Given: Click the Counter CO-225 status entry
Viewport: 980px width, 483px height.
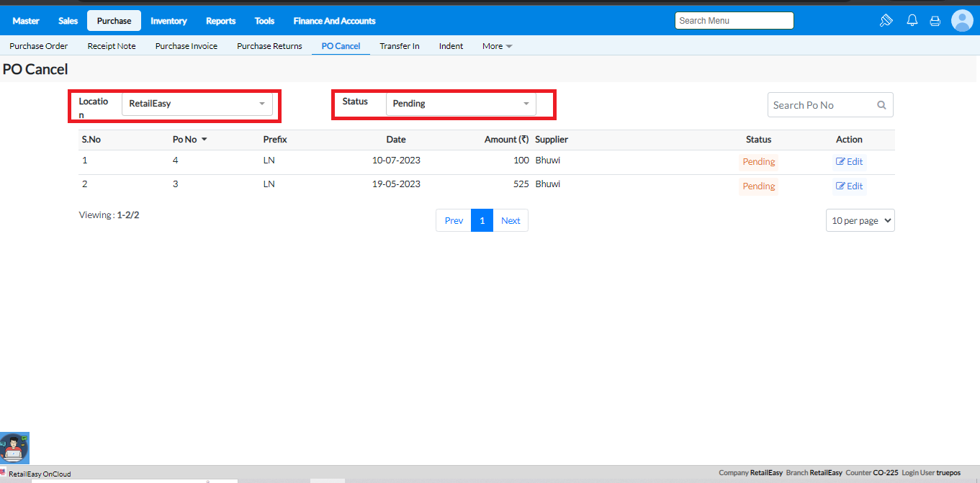Looking at the screenshot, I should pyautogui.click(x=872, y=473).
